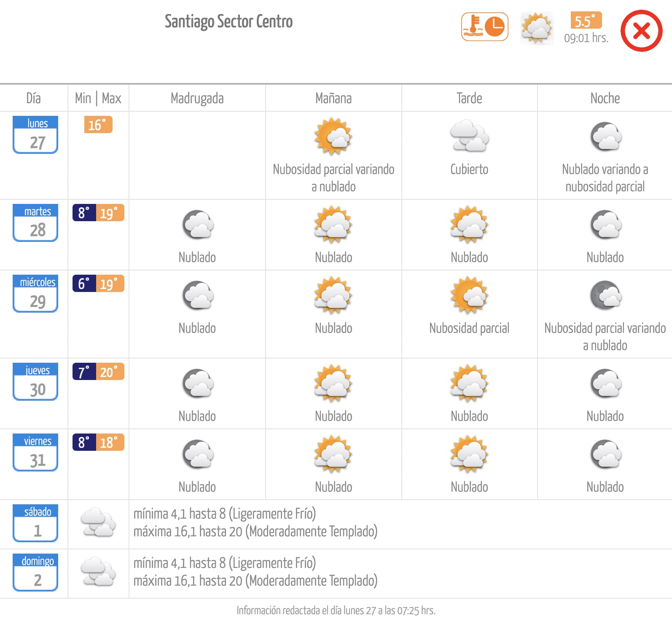
Task: Click the 09:01 hrs. time label
Action: [x=586, y=38]
